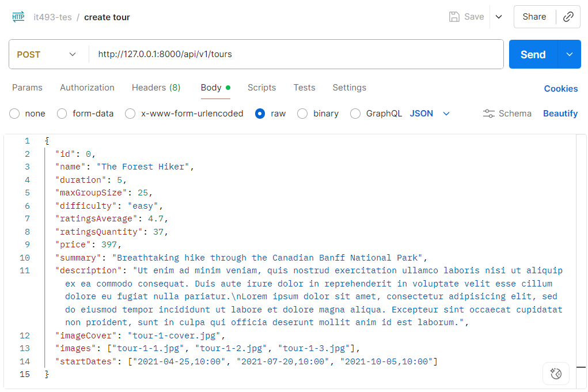This screenshot has width=588, height=392.
Task: Click the Schema sliders icon
Action: 489,114
